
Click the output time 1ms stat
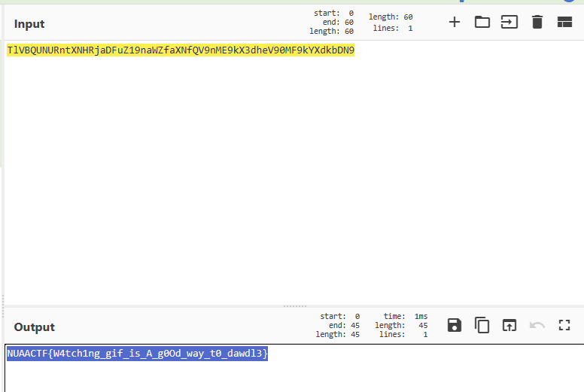[x=406, y=316]
